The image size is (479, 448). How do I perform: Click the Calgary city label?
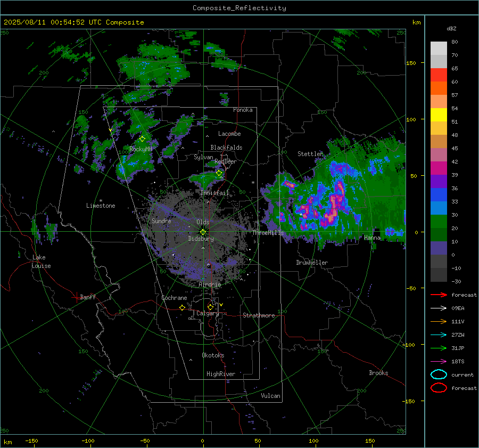tap(208, 313)
